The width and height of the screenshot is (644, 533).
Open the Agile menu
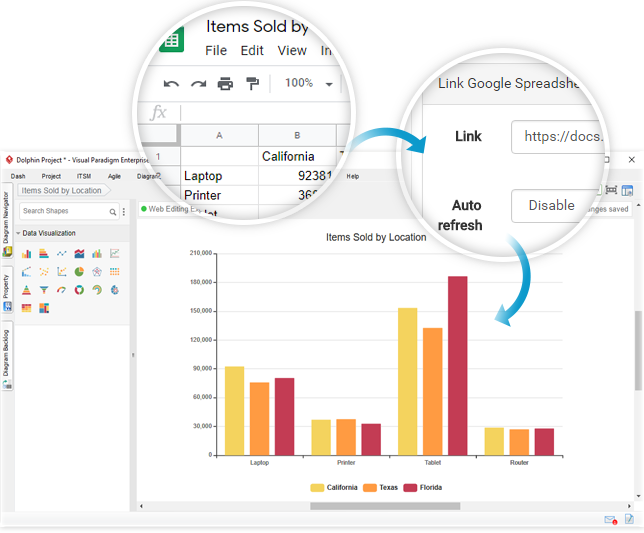click(x=115, y=176)
